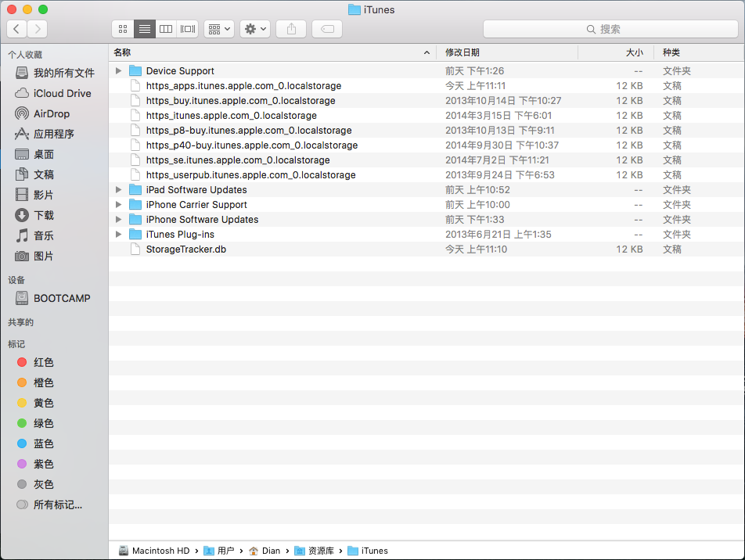Open the gear action menu
This screenshot has height=560, width=745.
255,29
